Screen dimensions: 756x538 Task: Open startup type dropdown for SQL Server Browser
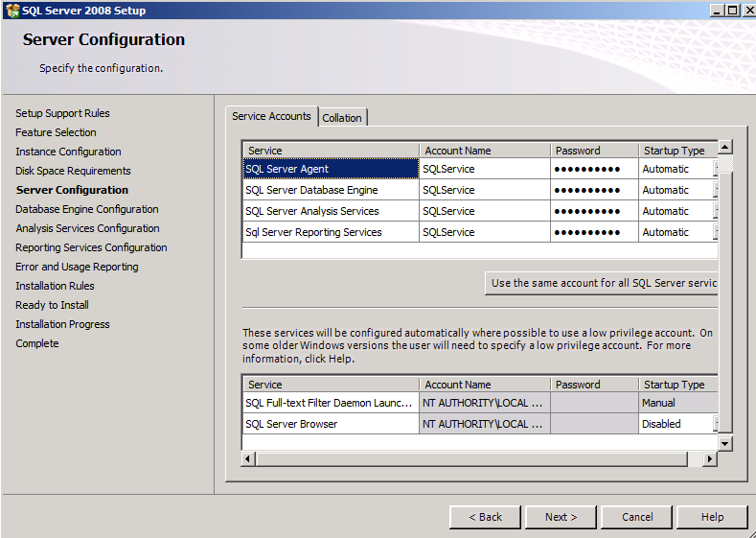pos(716,424)
